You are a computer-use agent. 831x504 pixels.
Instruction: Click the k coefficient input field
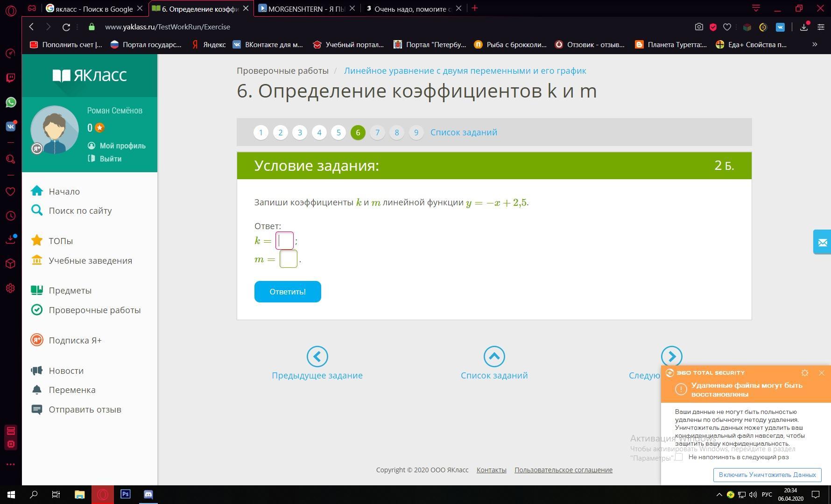pos(284,241)
